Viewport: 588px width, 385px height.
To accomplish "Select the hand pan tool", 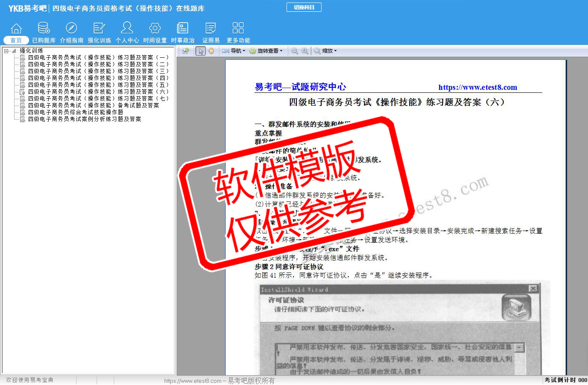I will click(x=211, y=51).
